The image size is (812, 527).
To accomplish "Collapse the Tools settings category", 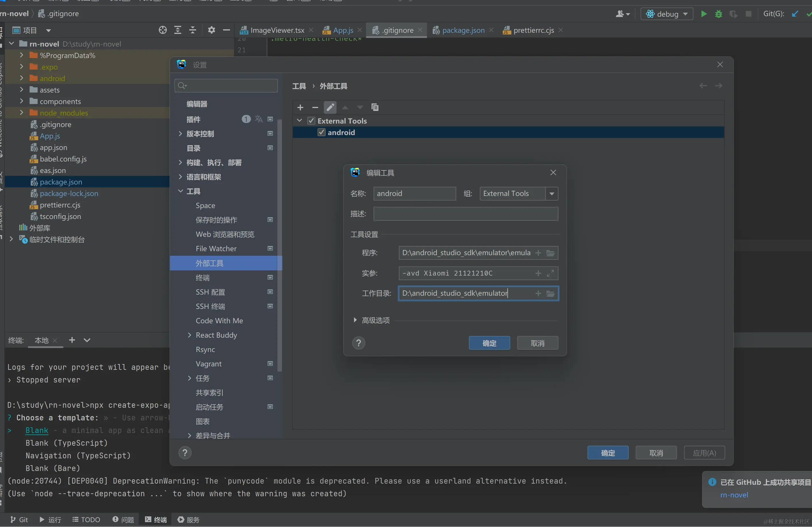I will tap(181, 191).
